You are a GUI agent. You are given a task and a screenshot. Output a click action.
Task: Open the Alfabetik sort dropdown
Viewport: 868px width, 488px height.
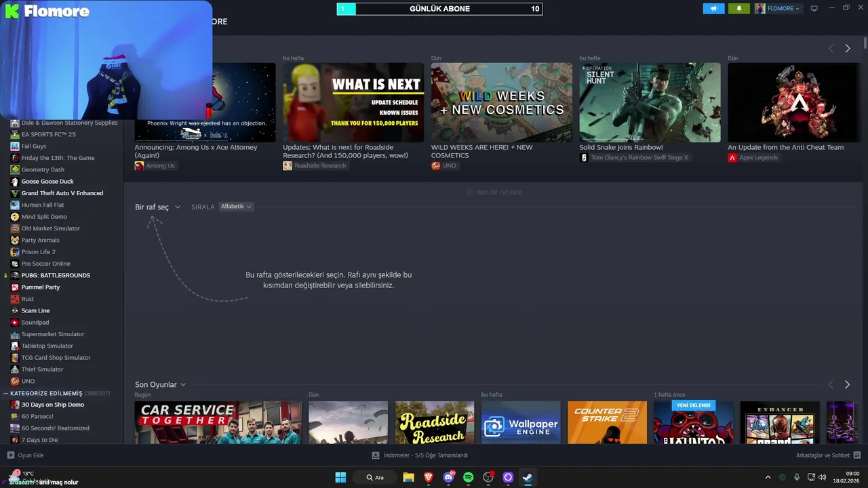coord(236,207)
